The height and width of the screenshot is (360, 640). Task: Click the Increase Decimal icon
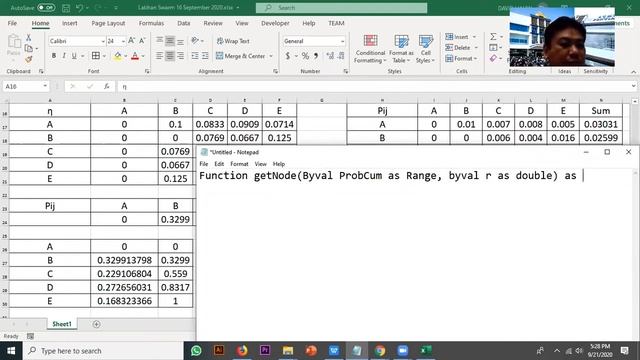[x=330, y=56]
